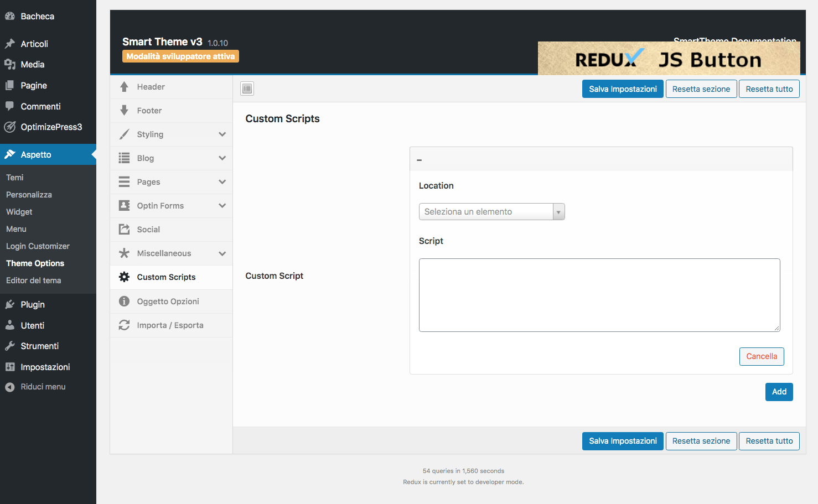Open the Footer tab label

(x=149, y=111)
